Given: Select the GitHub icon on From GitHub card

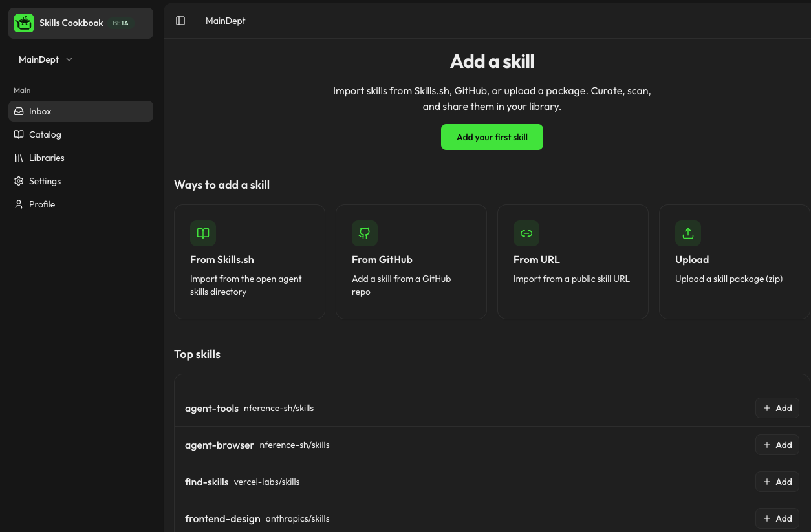Looking at the screenshot, I should (365, 233).
